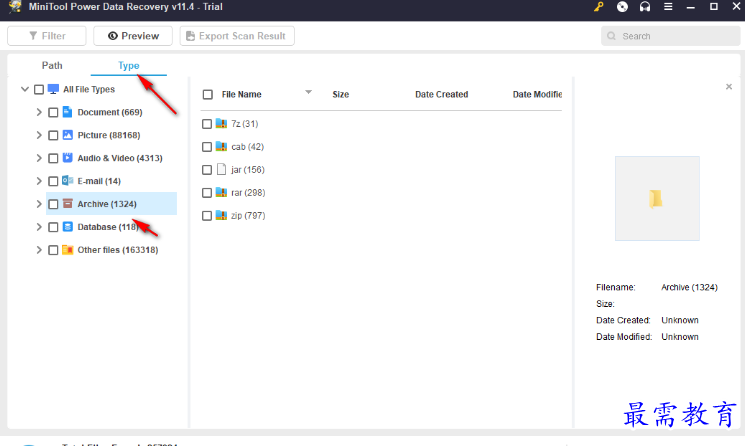Click the cab folder icon
The height and width of the screenshot is (446, 745).
click(x=221, y=146)
